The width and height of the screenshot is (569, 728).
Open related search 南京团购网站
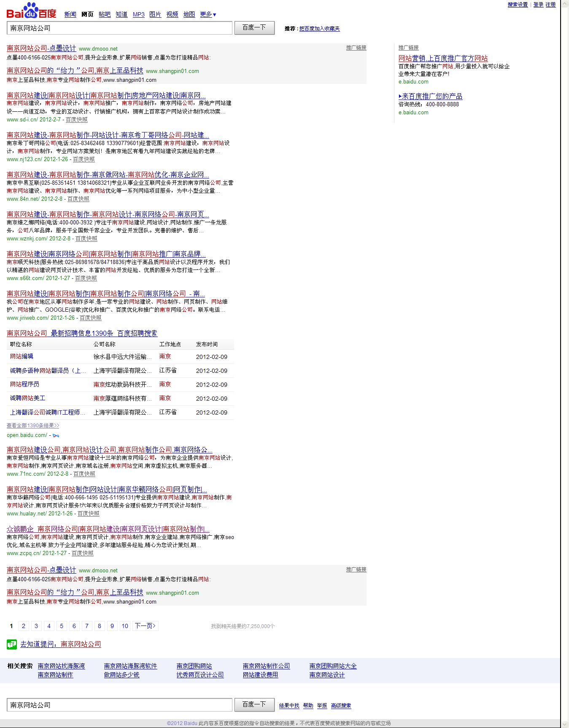[x=194, y=666]
